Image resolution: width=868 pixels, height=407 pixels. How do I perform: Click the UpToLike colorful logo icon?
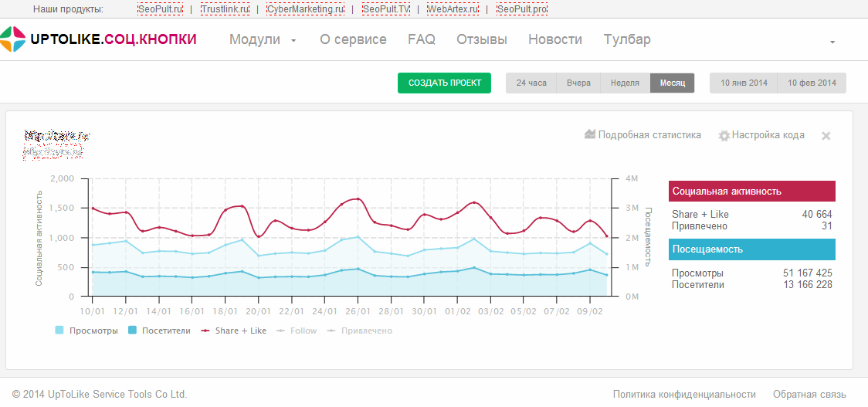pyautogui.click(x=12, y=39)
